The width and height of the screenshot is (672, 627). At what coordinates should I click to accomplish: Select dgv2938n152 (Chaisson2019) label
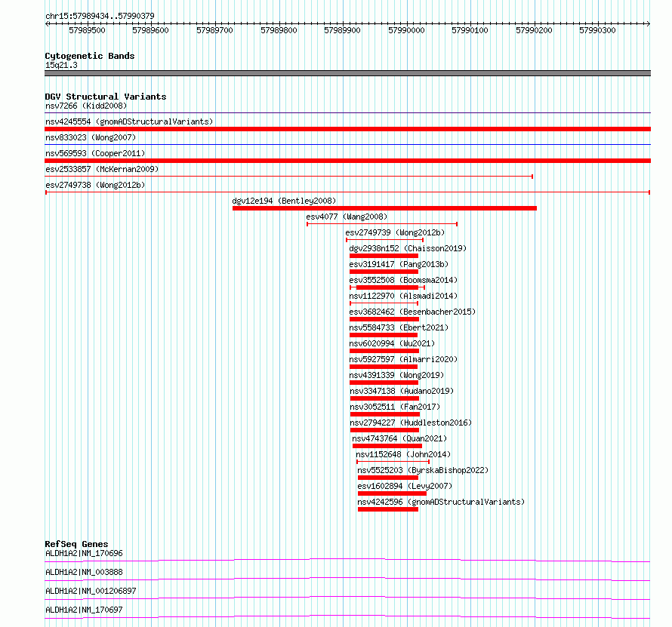[x=408, y=248]
